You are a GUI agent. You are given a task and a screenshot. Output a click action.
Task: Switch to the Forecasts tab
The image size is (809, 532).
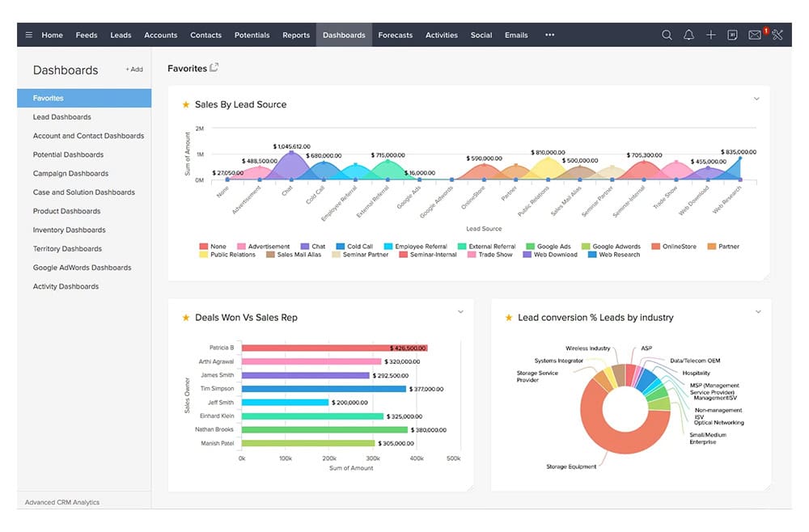[x=395, y=35]
